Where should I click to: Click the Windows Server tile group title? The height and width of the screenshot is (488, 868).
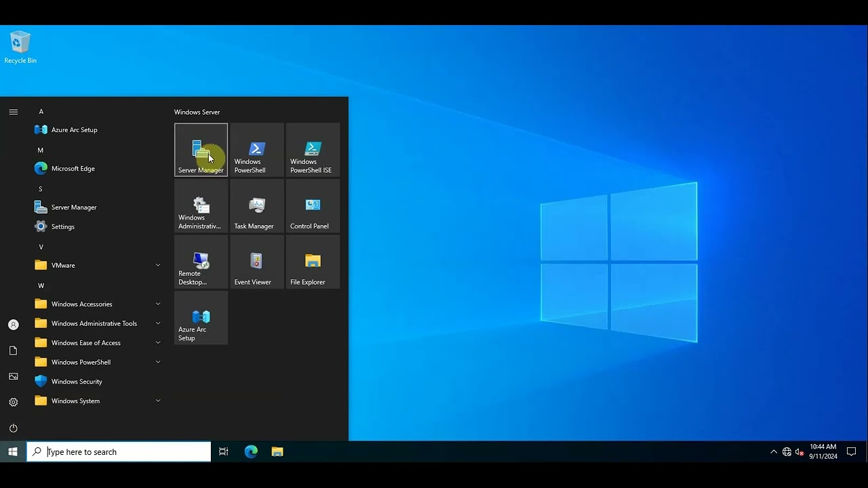point(197,112)
